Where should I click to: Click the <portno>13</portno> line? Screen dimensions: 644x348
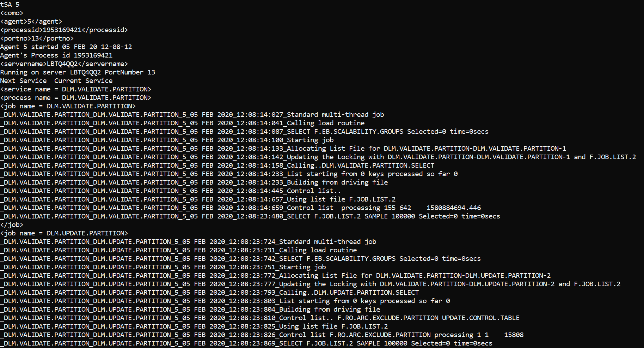point(37,38)
